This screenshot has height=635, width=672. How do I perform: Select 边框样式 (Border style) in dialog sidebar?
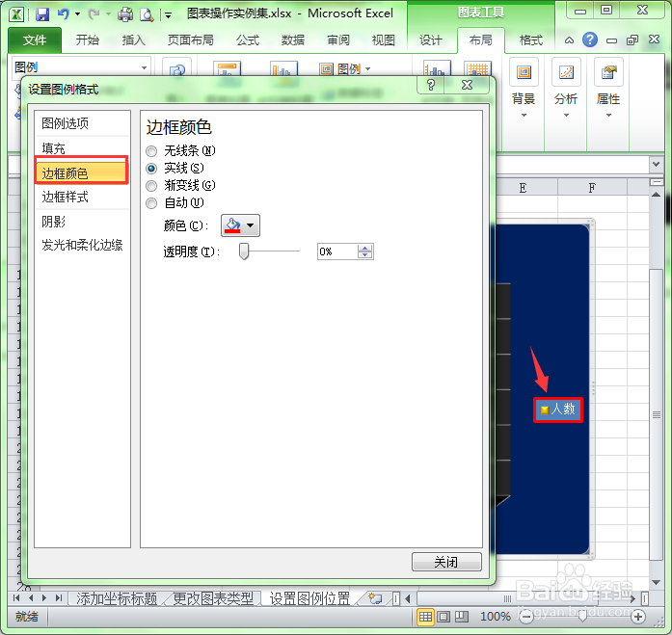coord(82,197)
